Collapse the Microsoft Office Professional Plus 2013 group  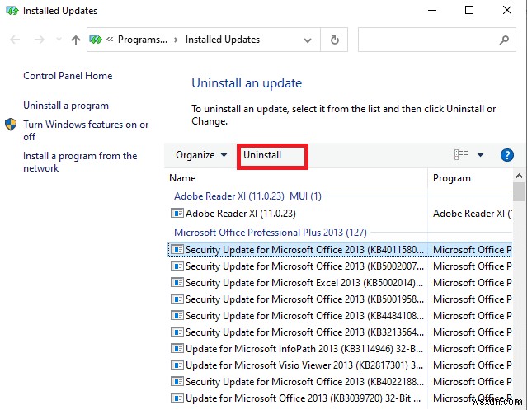point(270,233)
